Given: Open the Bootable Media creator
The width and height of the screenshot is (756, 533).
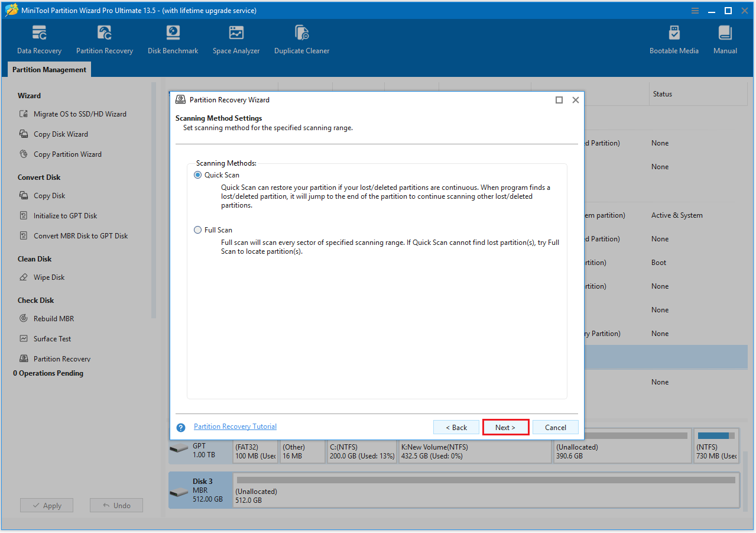Looking at the screenshot, I should [674, 38].
